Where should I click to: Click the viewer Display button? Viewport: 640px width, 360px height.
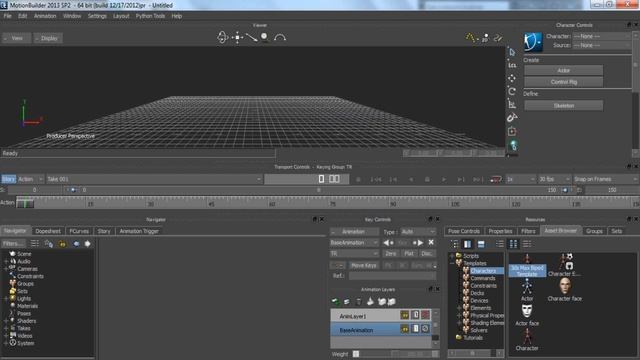(x=48, y=38)
